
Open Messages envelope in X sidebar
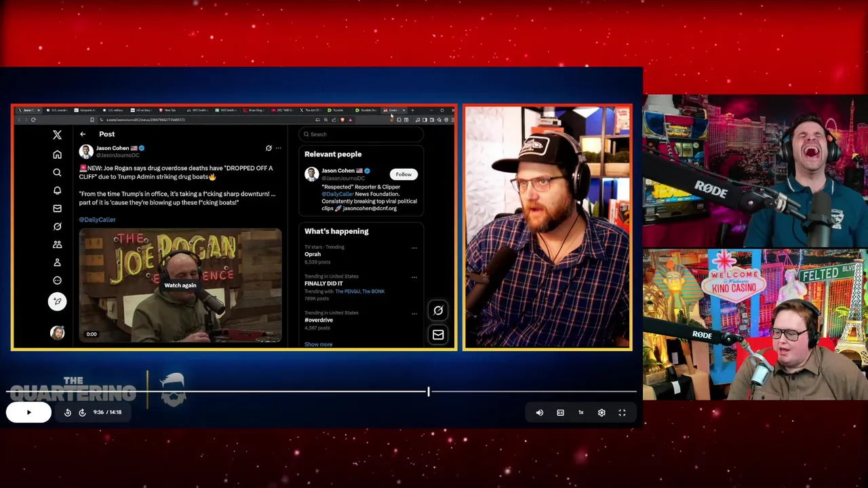pyautogui.click(x=57, y=208)
